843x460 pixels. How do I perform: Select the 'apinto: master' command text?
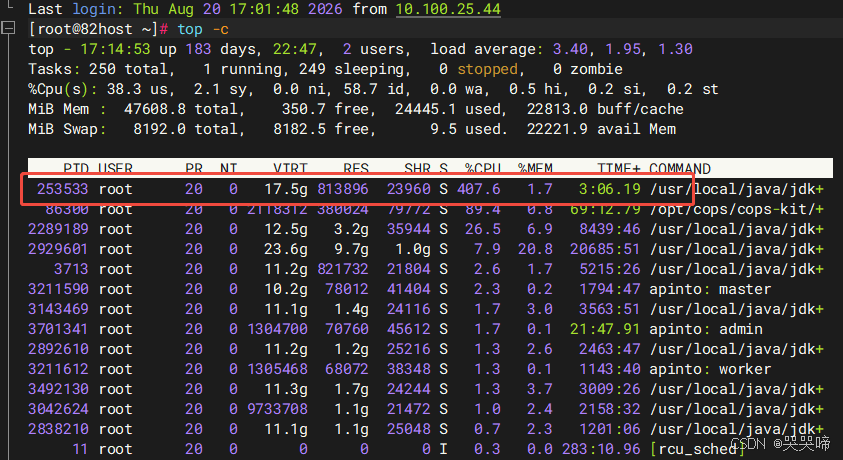tap(710, 289)
